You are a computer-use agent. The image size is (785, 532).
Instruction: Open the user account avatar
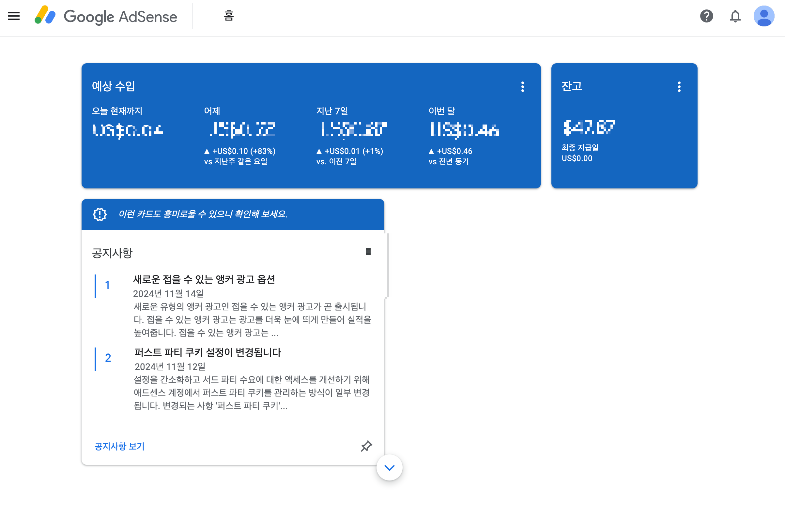(764, 16)
